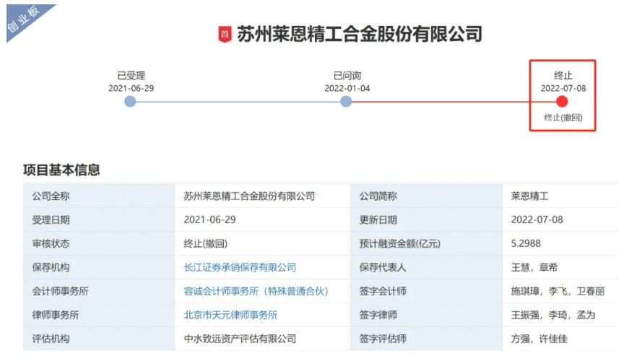Click the date 2022-01-04 under 已问询

coord(347,88)
